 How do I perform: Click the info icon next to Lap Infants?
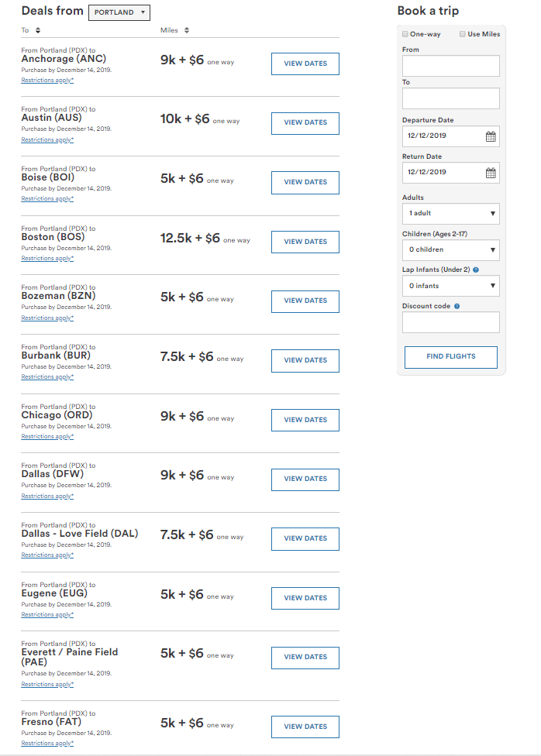pos(476,268)
